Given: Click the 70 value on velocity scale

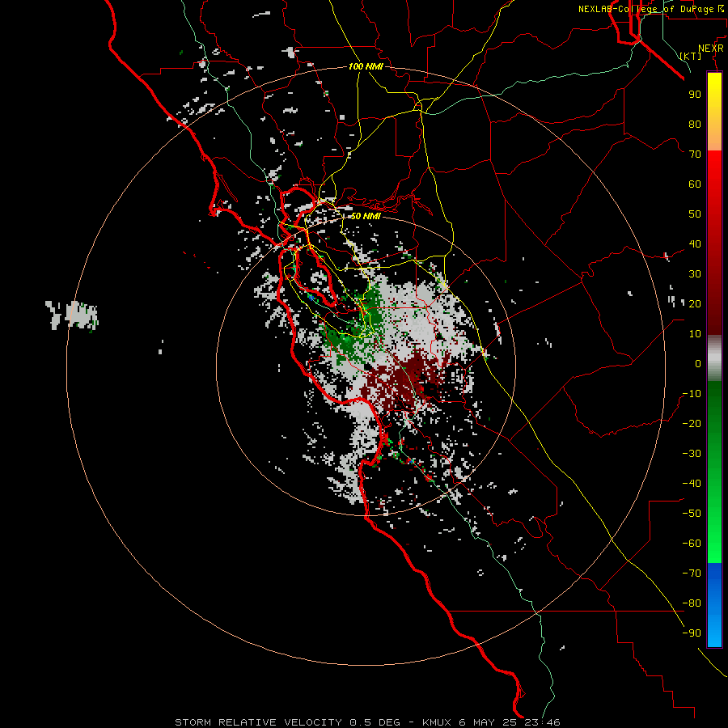Looking at the screenshot, I should coord(695,154).
